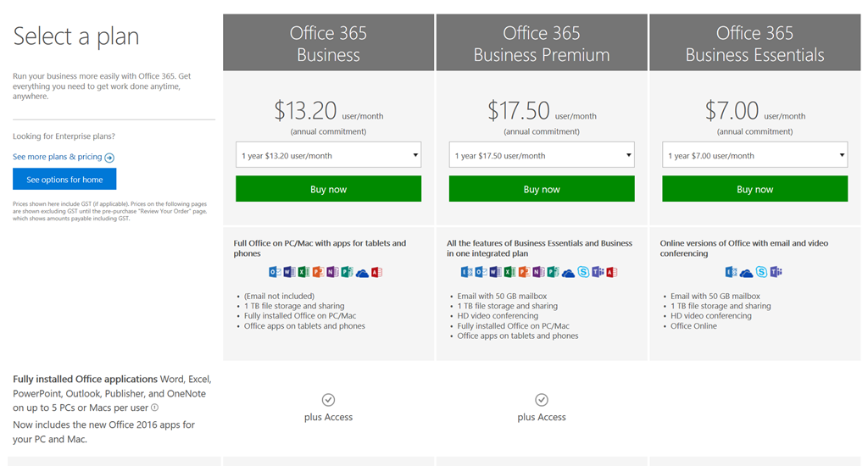
Task: Click the Exchange icon under Business Premium
Action: click(466, 272)
